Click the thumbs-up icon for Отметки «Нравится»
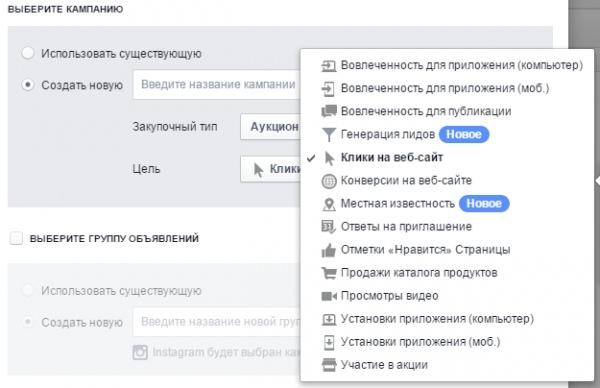This screenshot has height=388, width=600. click(329, 250)
